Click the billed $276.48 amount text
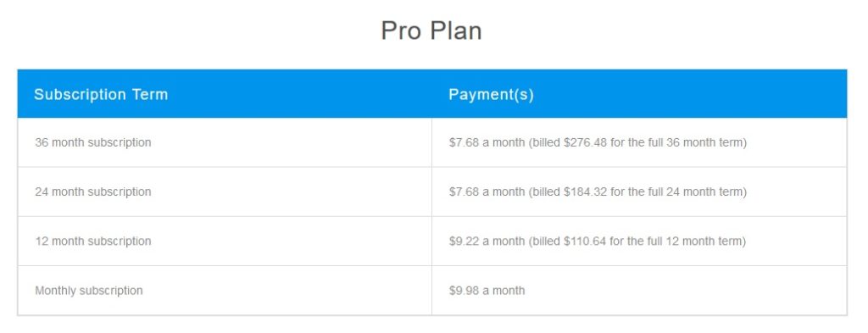The height and width of the screenshot is (333, 868). coord(570,142)
